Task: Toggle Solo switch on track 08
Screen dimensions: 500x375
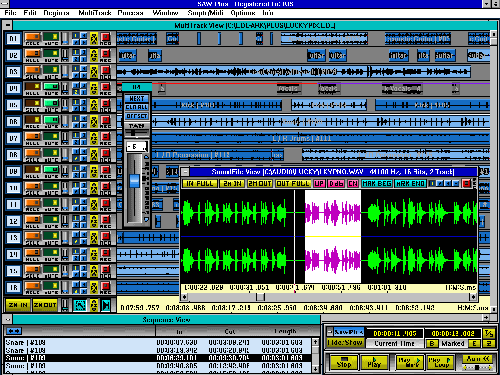Action: pos(33,153)
